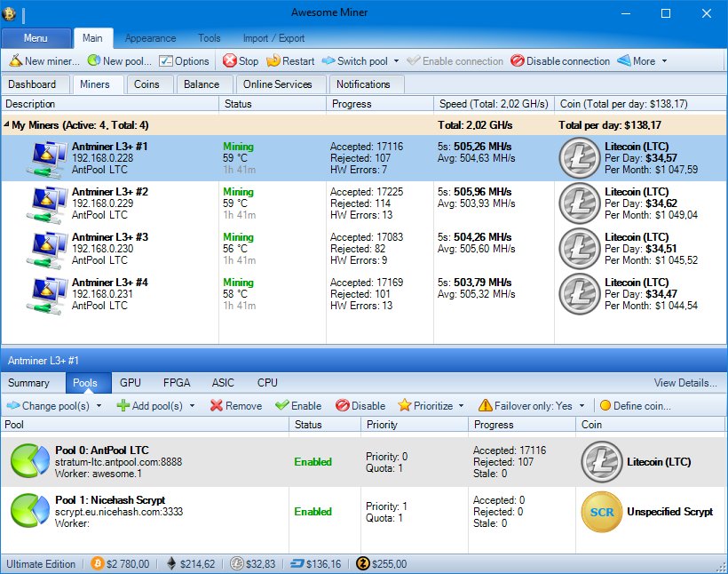Viewport: 728px width, 574px height.
Task: Click Disable connection in the toolbar
Action: [560, 61]
